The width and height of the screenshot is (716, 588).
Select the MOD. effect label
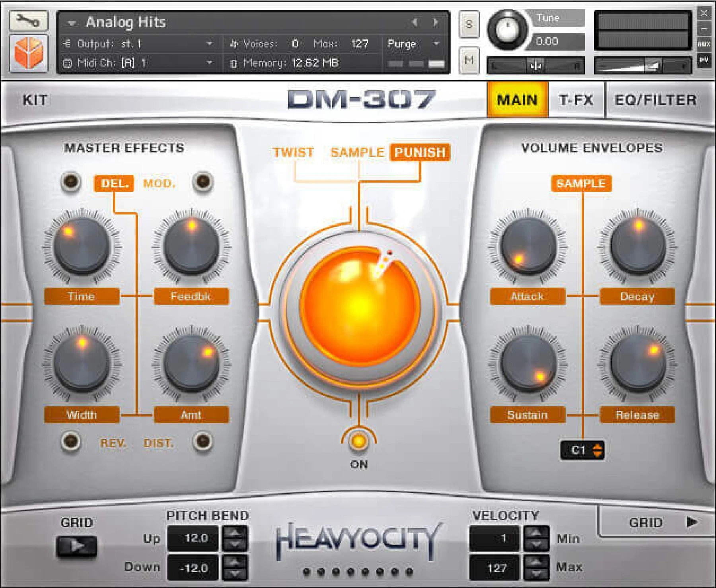coord(159,183)
